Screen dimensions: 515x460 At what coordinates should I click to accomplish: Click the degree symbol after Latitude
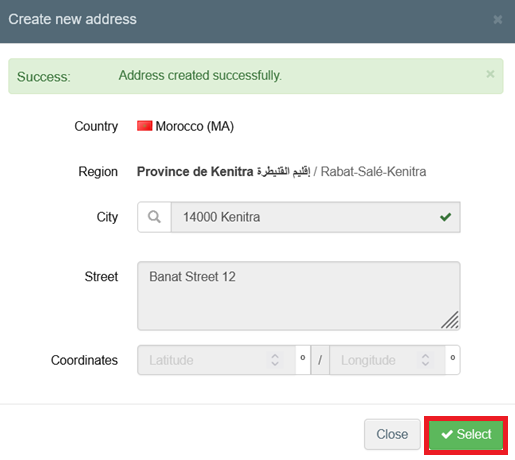[303, 360]
